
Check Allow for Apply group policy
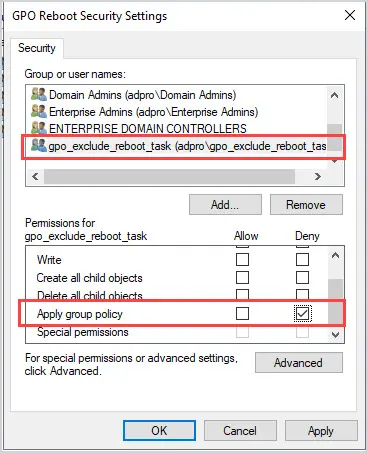[242, 313]
